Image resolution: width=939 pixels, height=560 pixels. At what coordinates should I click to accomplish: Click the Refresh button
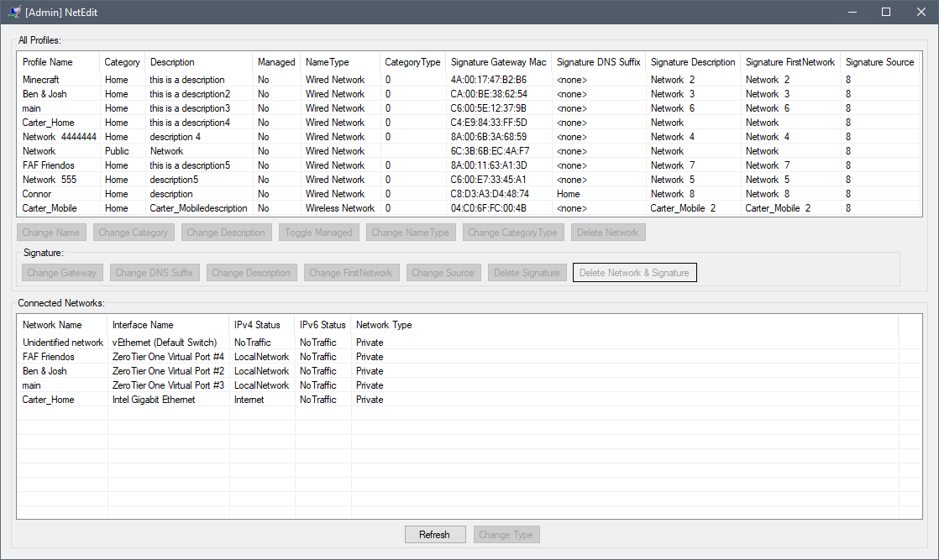point(435,534)
